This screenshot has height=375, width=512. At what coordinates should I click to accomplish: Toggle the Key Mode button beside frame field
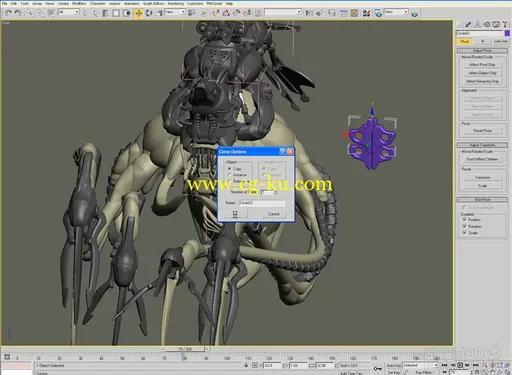click(444, 372)
